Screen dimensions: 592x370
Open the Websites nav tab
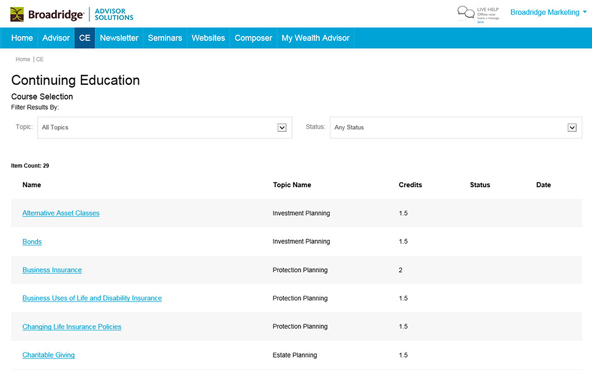[208, 38]
